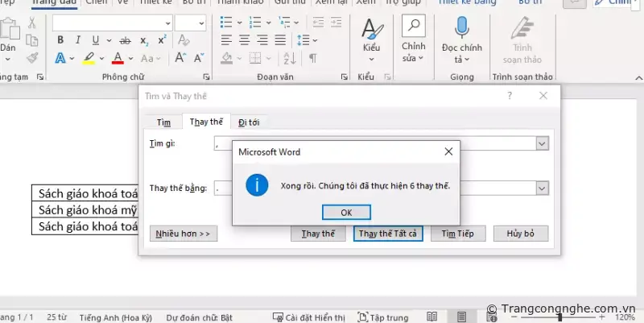Toggle underline formatting button
The width and height of the screenshot is (644, 323).
(x=96, y=39)
